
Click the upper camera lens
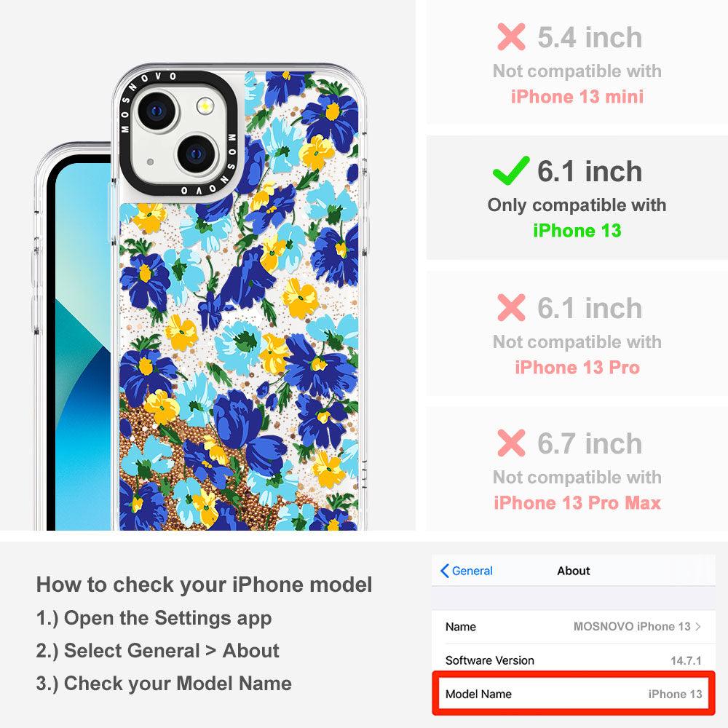157,111
